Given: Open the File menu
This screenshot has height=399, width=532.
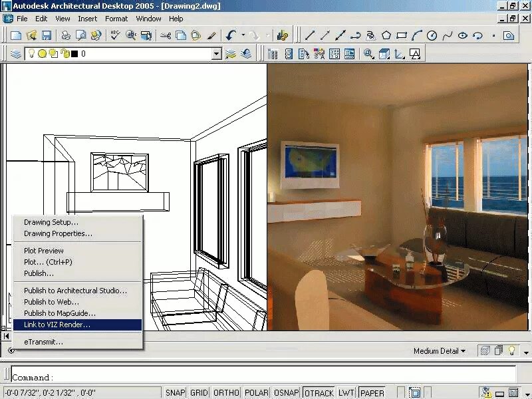Looking at the screenshot, I should [22, 19].
